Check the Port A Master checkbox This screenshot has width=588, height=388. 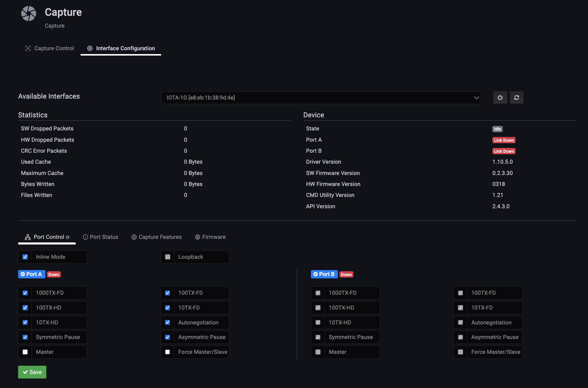pos(25,352)
